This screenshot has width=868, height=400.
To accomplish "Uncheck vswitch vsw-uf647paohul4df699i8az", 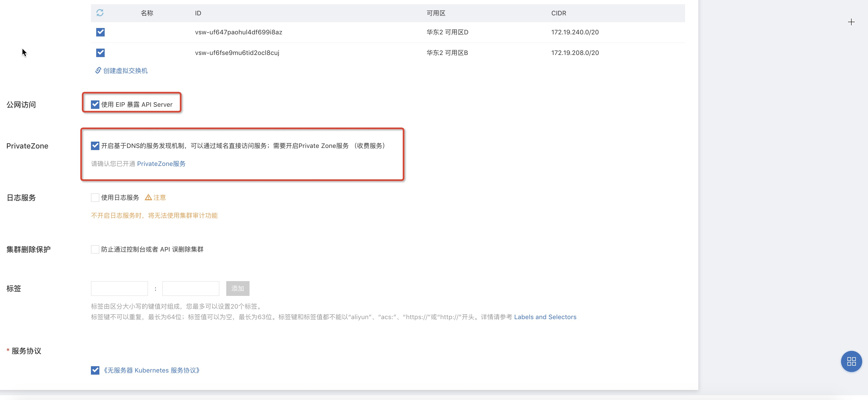I will point(100,32).
